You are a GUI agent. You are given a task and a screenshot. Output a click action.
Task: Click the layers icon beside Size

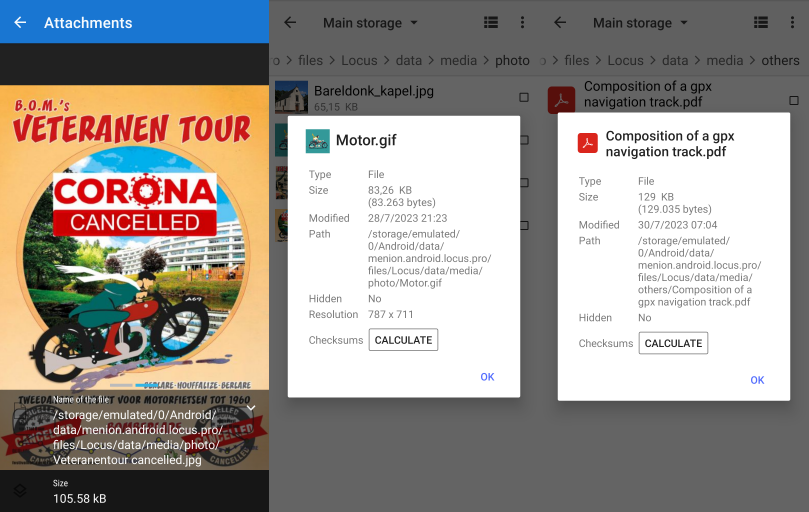[x=20, y=490]
